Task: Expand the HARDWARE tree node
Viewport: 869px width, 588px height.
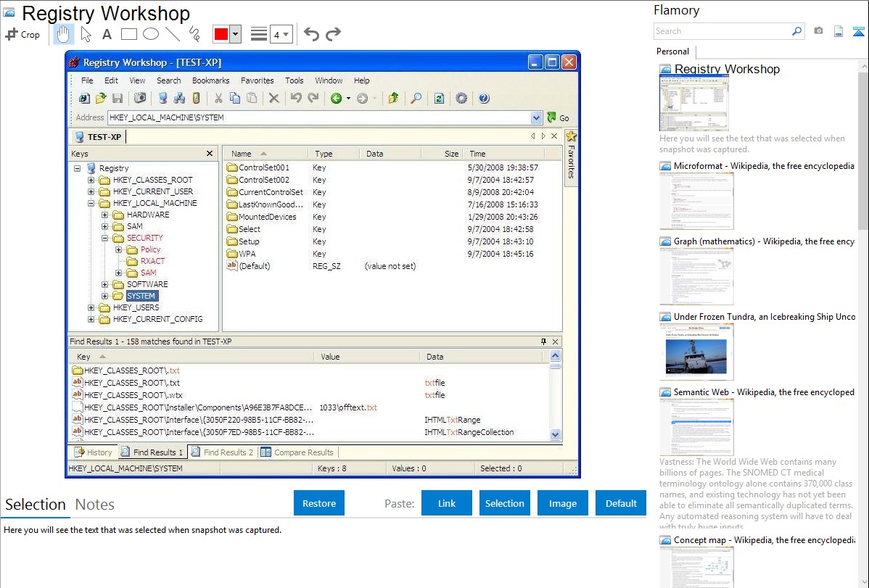Action: point(104,215)
